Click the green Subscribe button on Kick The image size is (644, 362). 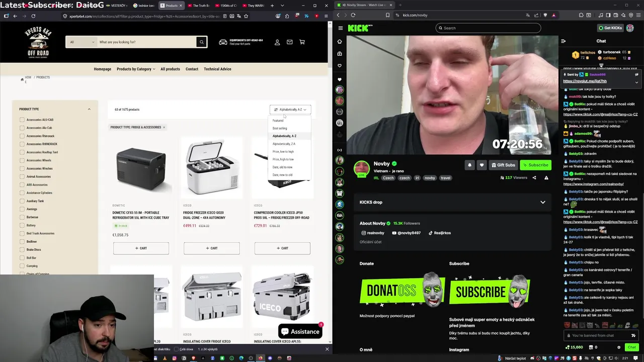click(x=535, y=165)
